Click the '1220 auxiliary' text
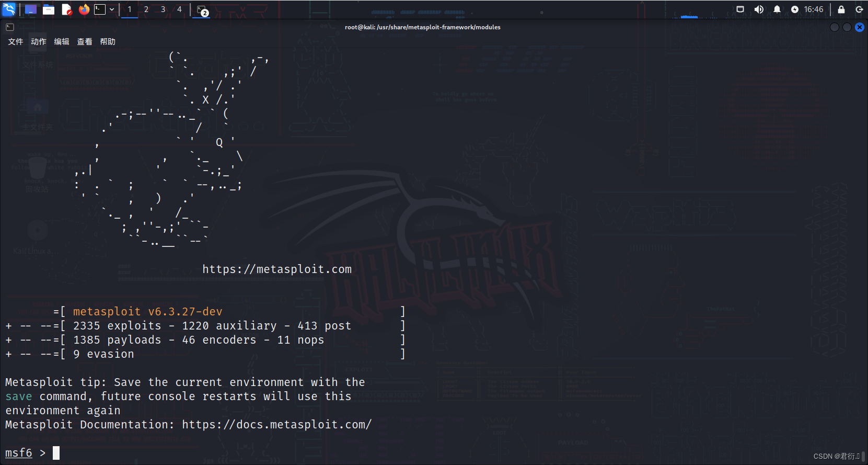The height and width of the screenshot is (465, 868). pos(229,326)
